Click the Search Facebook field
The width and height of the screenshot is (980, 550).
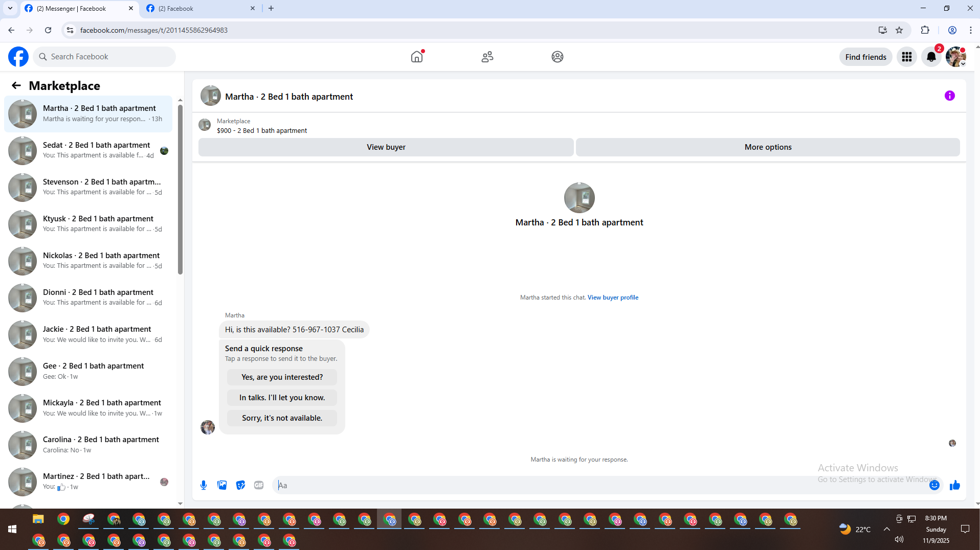(104, 57)
